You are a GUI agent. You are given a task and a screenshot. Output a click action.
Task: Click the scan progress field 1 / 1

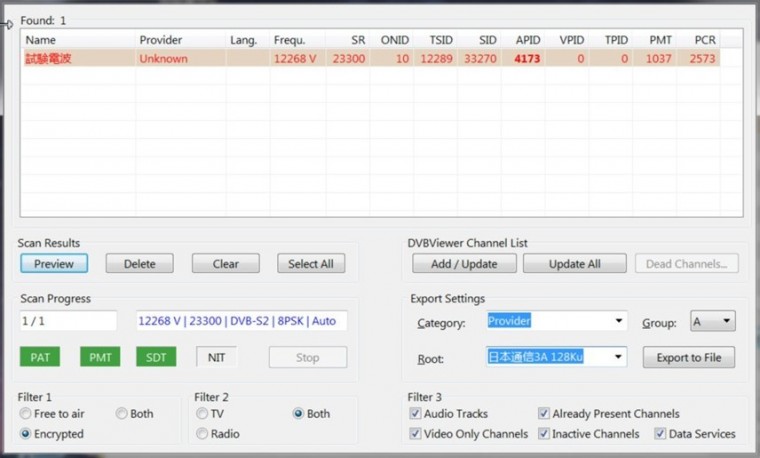68,321
